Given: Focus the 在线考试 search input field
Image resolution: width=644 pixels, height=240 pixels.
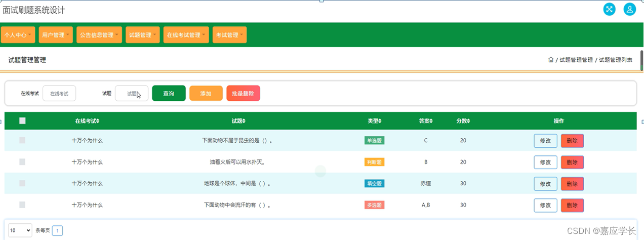Looking at the screenshot, I should click(x=59, y=93).
